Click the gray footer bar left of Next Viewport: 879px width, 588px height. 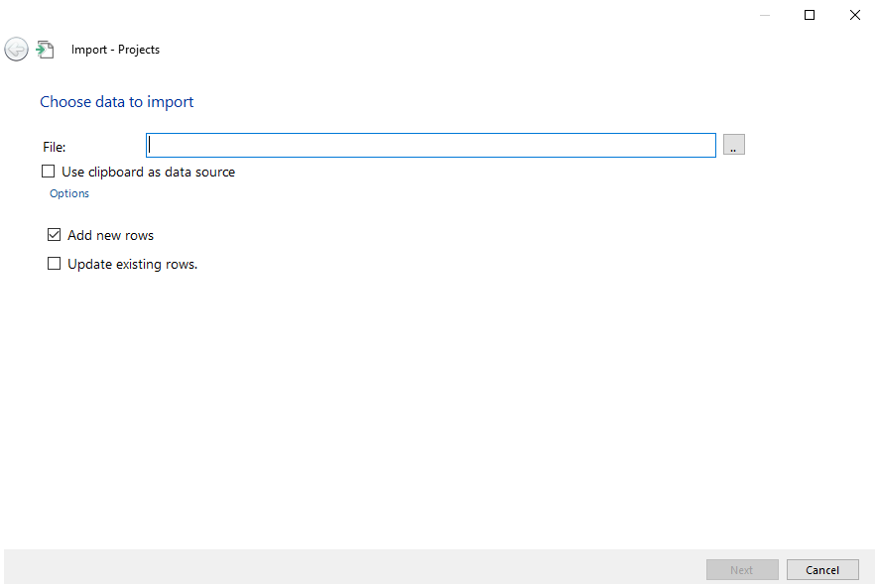[347, 569]
